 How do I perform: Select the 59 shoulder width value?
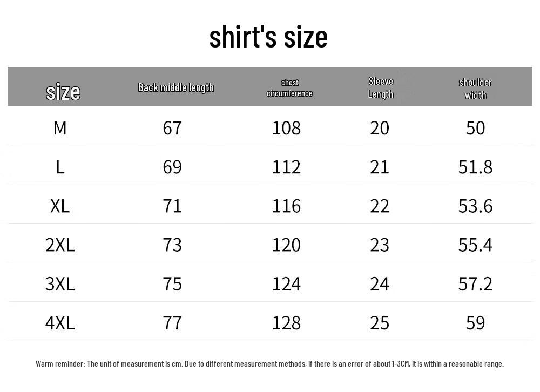475,323
